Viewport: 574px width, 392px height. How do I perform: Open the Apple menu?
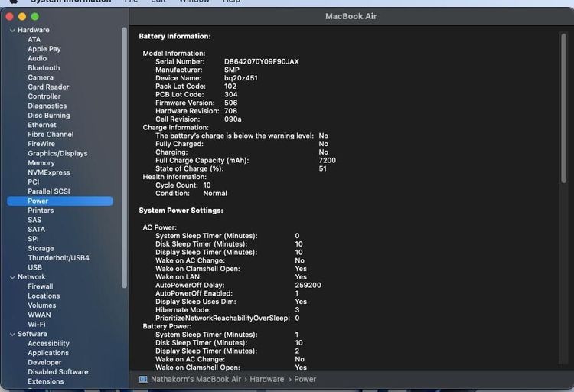(13, 2)
